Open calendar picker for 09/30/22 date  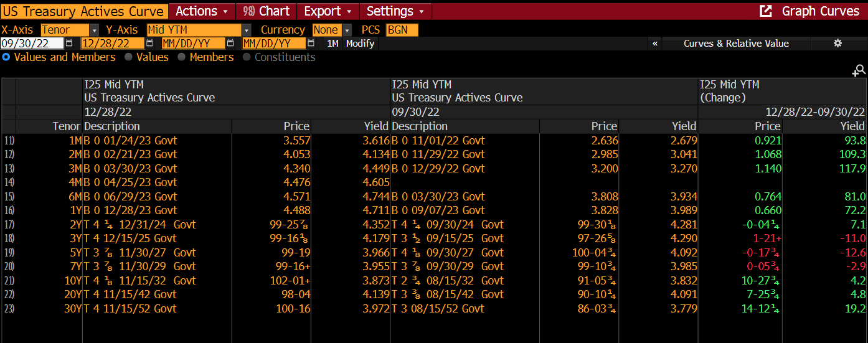(69, 44)
